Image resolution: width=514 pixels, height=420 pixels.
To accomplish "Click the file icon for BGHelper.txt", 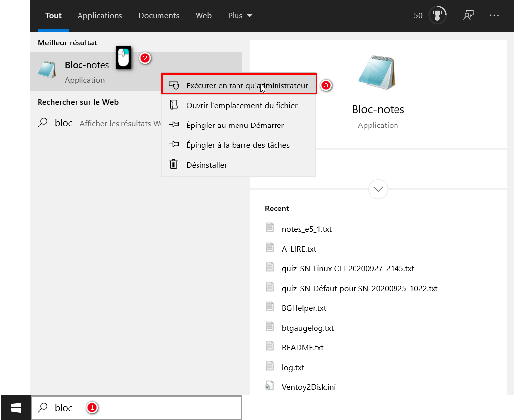I will click(x=270, y=306).
